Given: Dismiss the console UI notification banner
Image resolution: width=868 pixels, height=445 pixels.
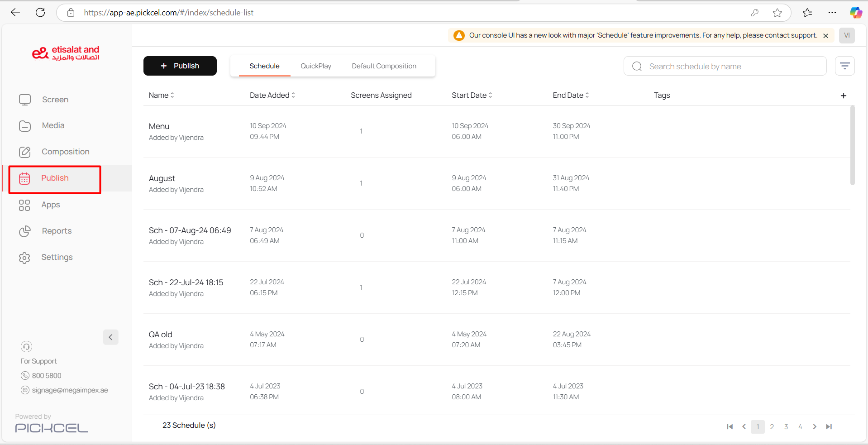Looking at the screenshot, I should pos(825,36).
